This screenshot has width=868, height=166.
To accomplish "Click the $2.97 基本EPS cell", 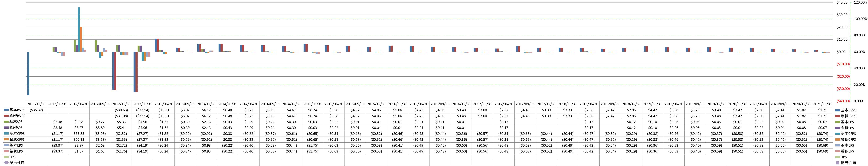I will [79, 146].
